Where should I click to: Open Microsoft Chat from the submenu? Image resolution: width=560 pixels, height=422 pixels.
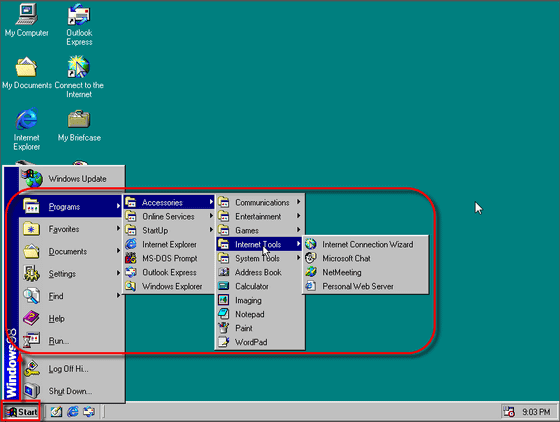(365, 258)
